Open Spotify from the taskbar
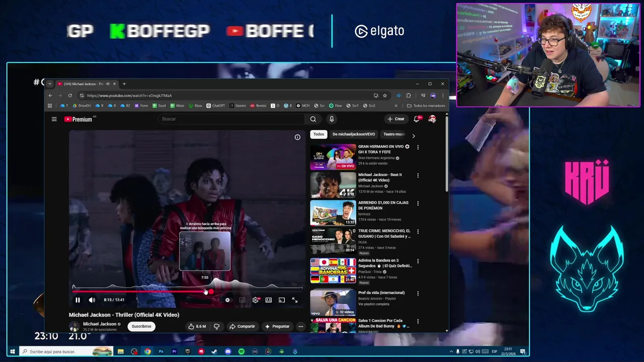 [242, 351]
